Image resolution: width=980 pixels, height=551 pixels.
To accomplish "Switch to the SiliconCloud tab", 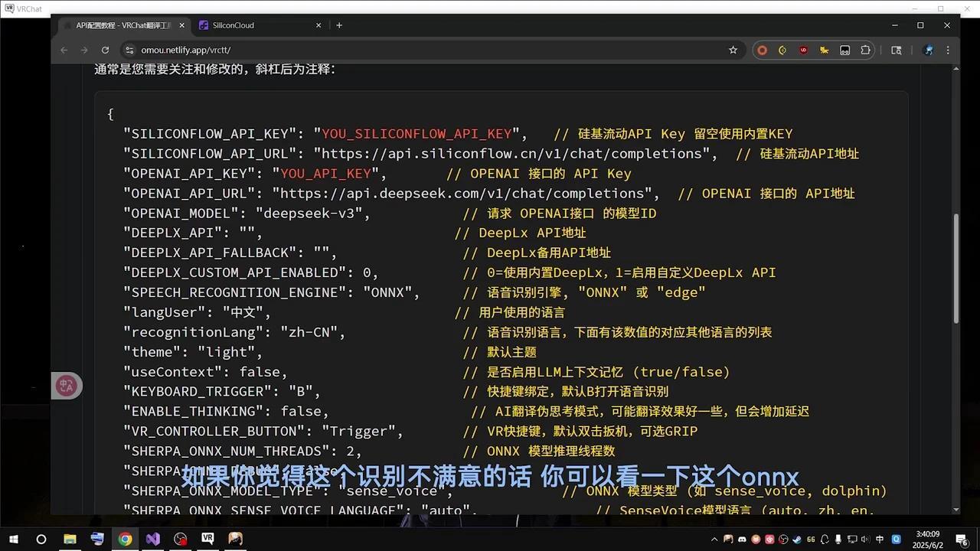I will tap(260, 25).
